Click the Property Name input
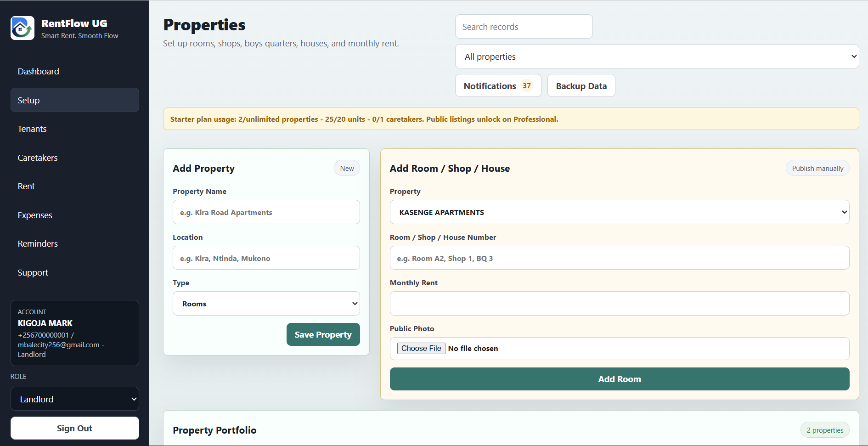This screenshot has height=446, width=868. click(266, 212)
